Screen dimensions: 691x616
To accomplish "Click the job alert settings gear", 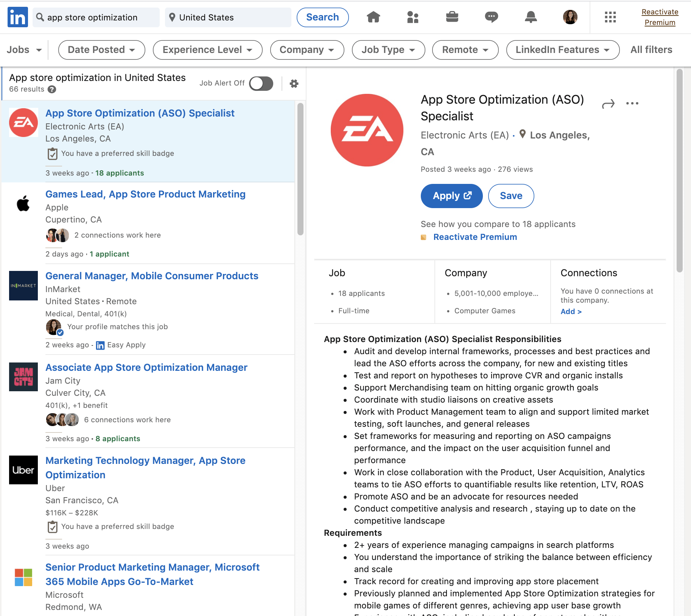I will (294, 84).
